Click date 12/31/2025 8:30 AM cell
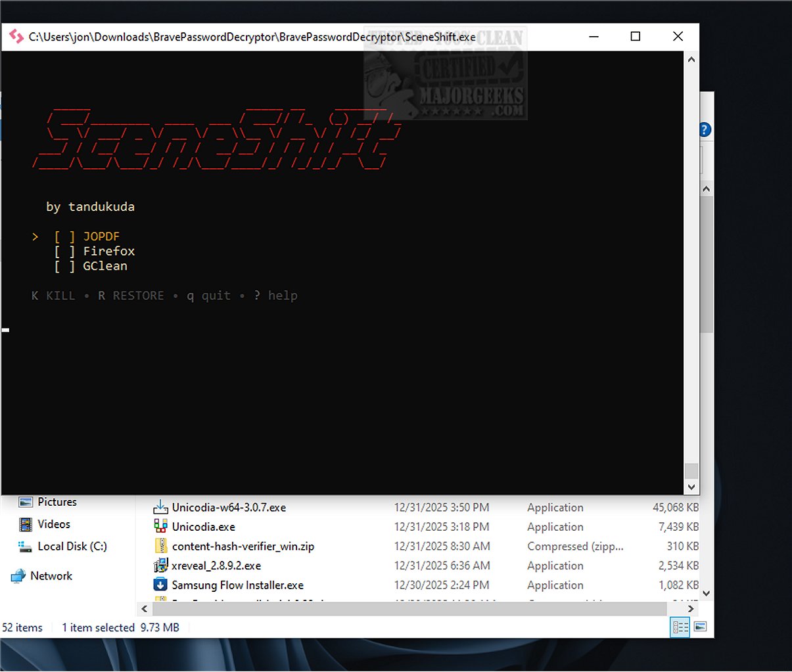 442,547
